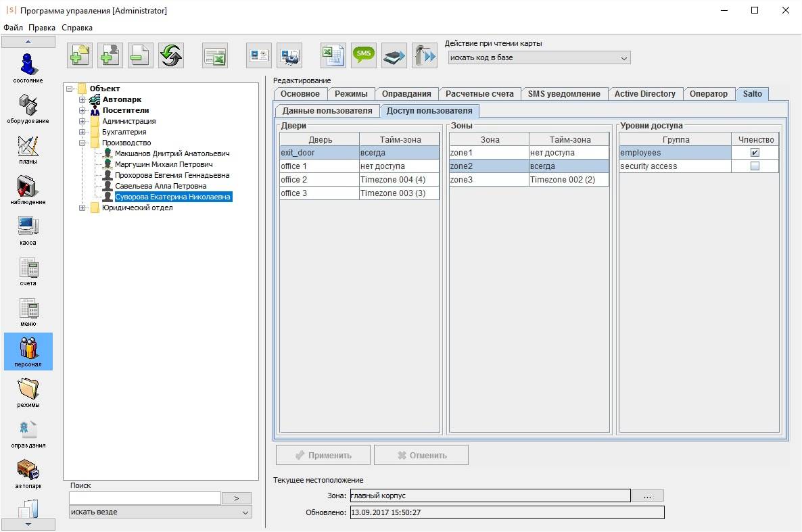Viewport: 802px width, 532px height.
Task: Collapse the Производство tree folder
Action: (82, 143)
